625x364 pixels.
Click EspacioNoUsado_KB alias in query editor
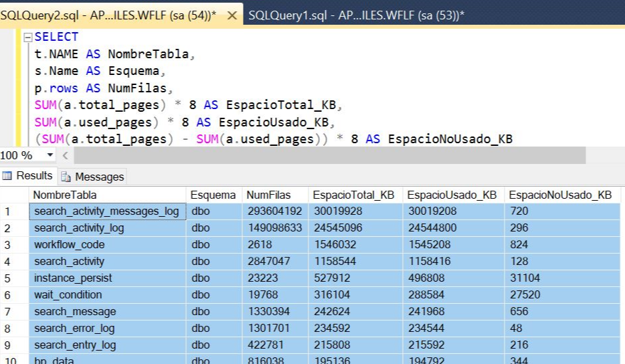click(x=450, y=139)
